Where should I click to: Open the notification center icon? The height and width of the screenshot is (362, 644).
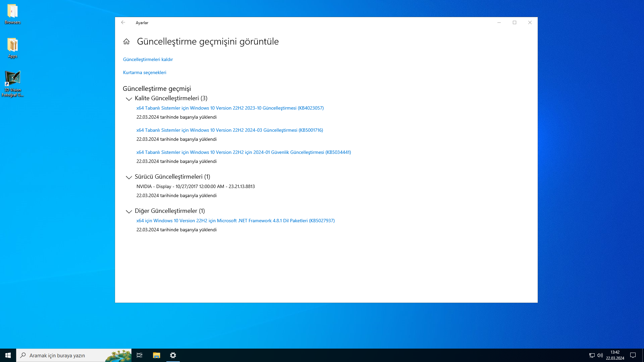coord(633,355)
